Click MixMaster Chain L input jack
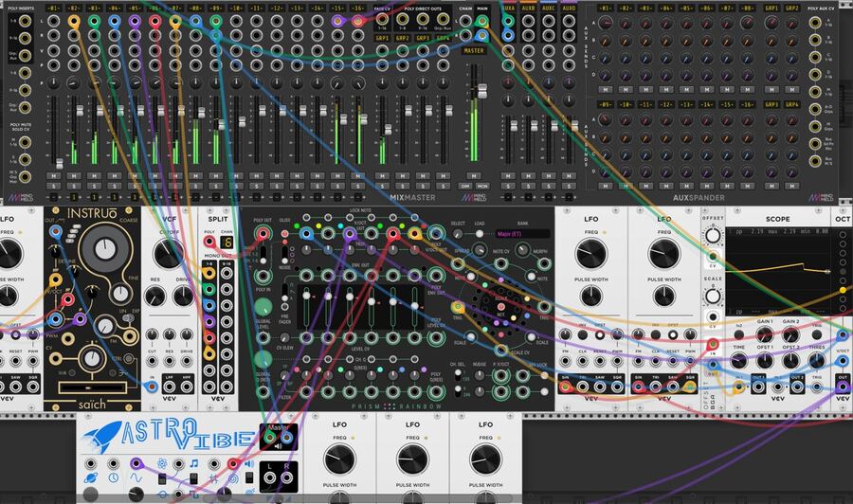Screen dimensions: 853x504 point(465,21)
